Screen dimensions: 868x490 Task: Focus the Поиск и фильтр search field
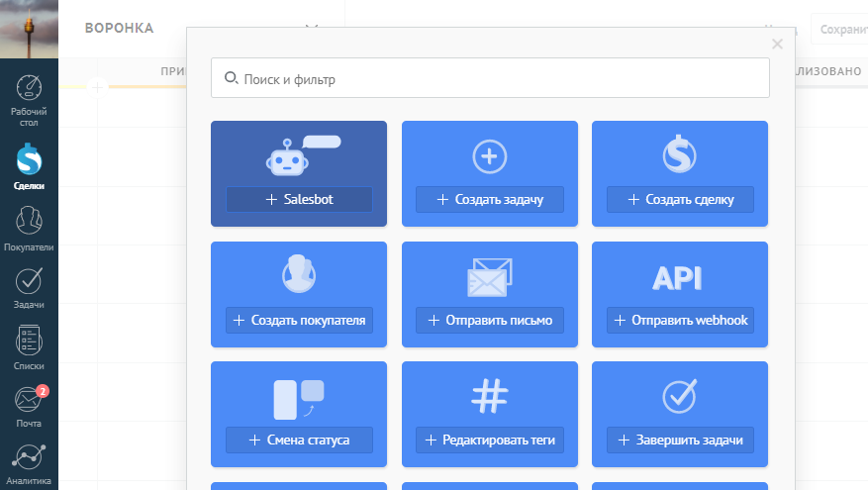pyautogui.click(x=490, y=78)
